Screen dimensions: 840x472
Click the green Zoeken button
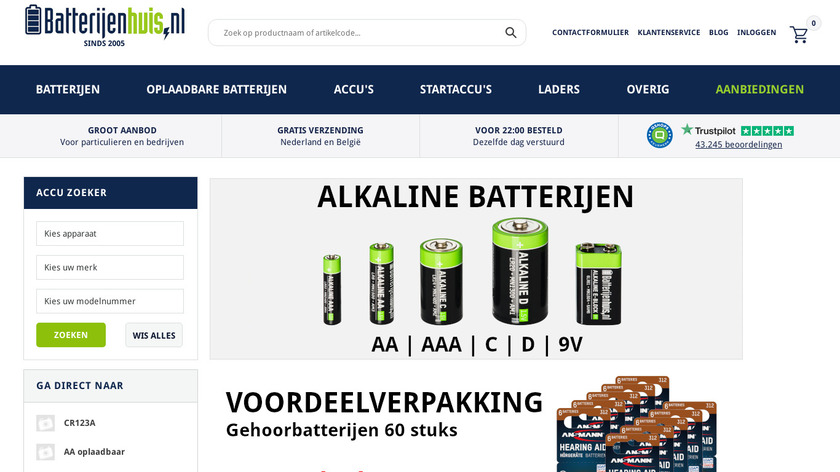71,335
